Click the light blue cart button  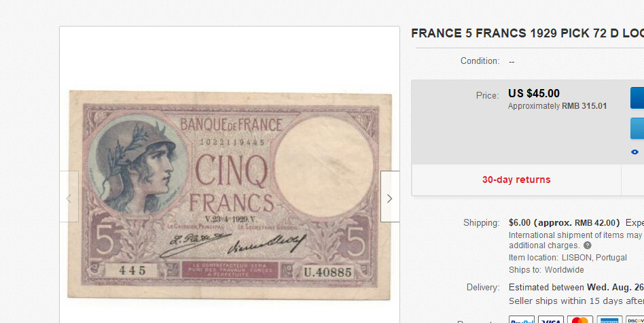tap(637, 129)
